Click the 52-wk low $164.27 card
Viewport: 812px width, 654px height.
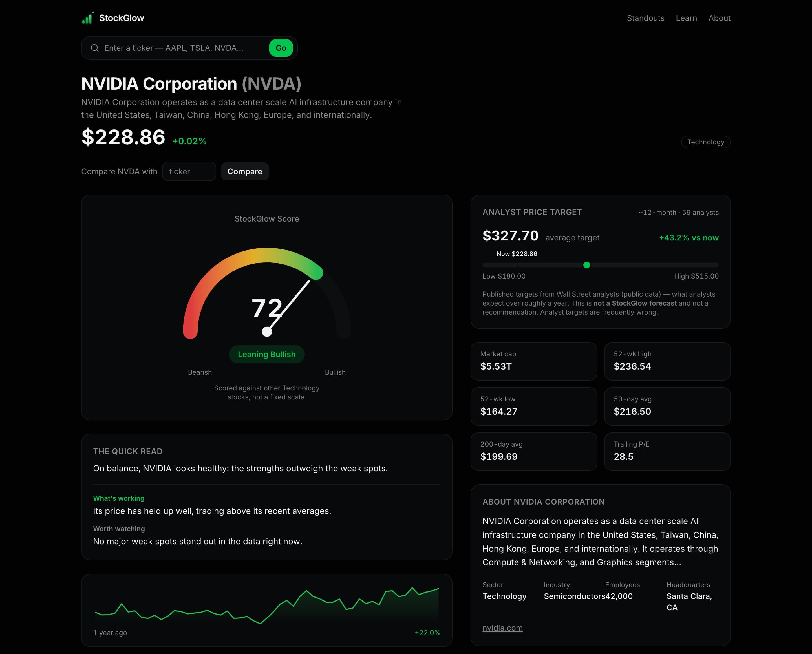[x=533, y=406]
